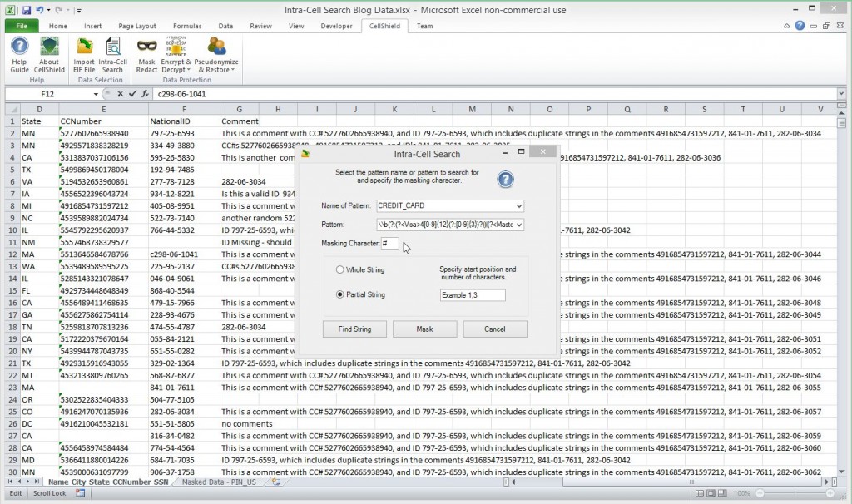Viewport: 852px width, 504px height.
Task: Click the macro record status bar icon
Action: [81, 493]
